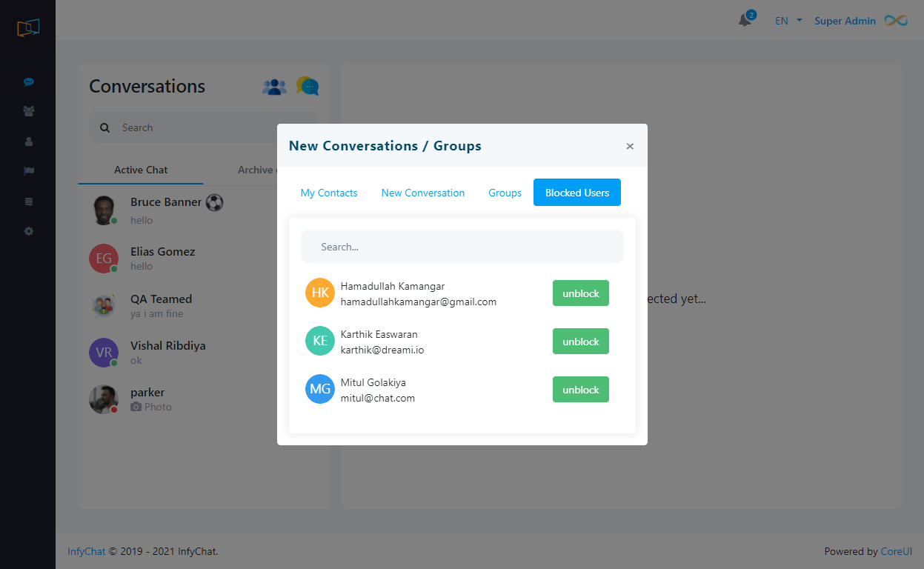Click the single user sidebar icon

pyautogui.click(x=28, y=142)
